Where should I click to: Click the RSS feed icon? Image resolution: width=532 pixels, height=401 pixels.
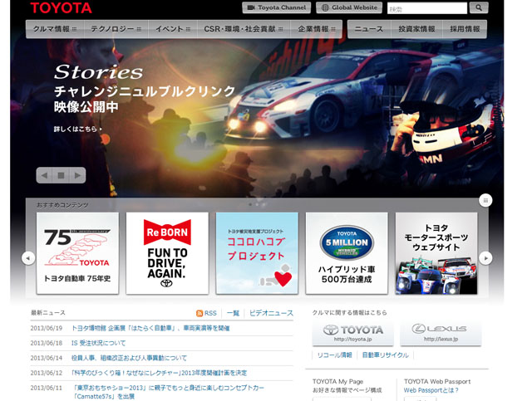(x=199, y=313)
